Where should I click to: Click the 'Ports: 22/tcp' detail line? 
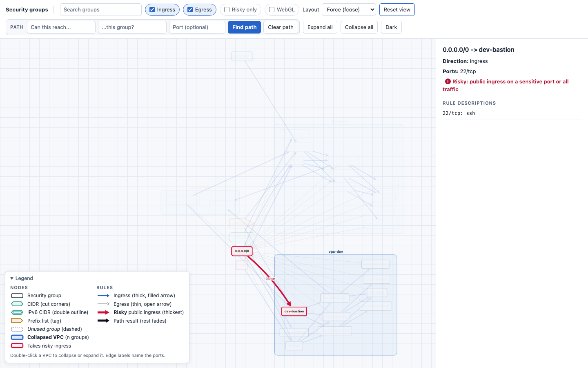pos(459,72)
